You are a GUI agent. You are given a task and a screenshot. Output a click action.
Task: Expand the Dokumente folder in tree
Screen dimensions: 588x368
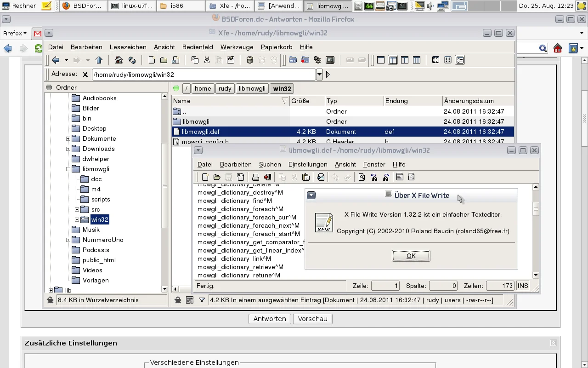[x=68, y=138]
